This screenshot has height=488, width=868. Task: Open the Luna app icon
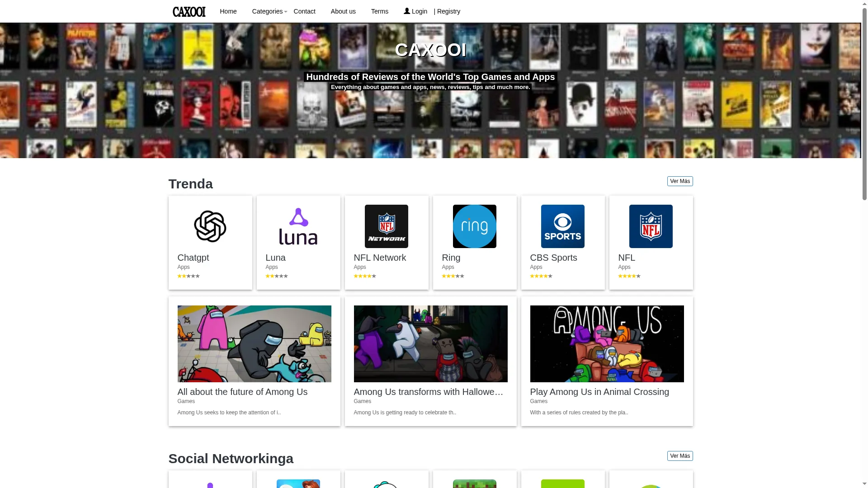(x=298, y=226)
